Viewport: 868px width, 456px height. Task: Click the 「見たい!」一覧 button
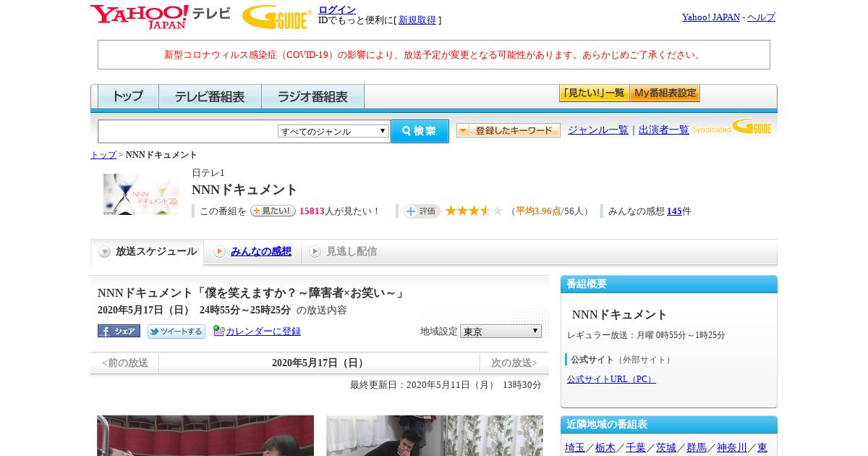tap(594, 93)
